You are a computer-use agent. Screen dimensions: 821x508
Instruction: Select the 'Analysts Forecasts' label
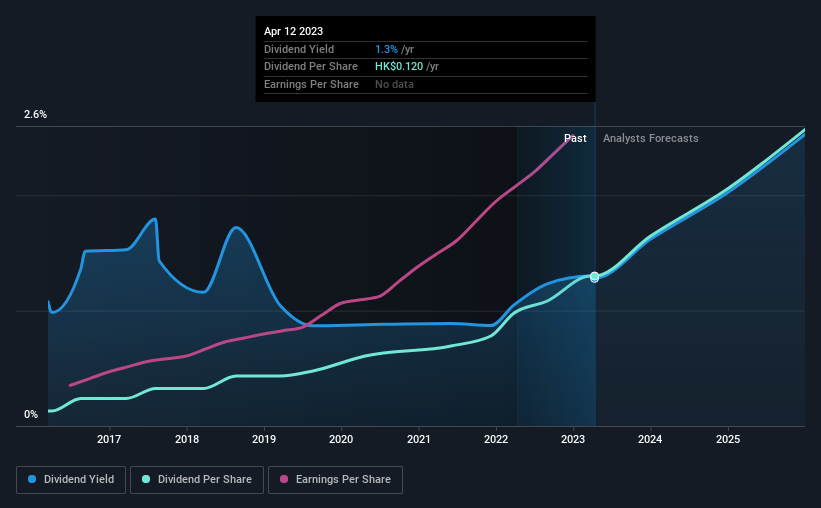click(650, 138)
